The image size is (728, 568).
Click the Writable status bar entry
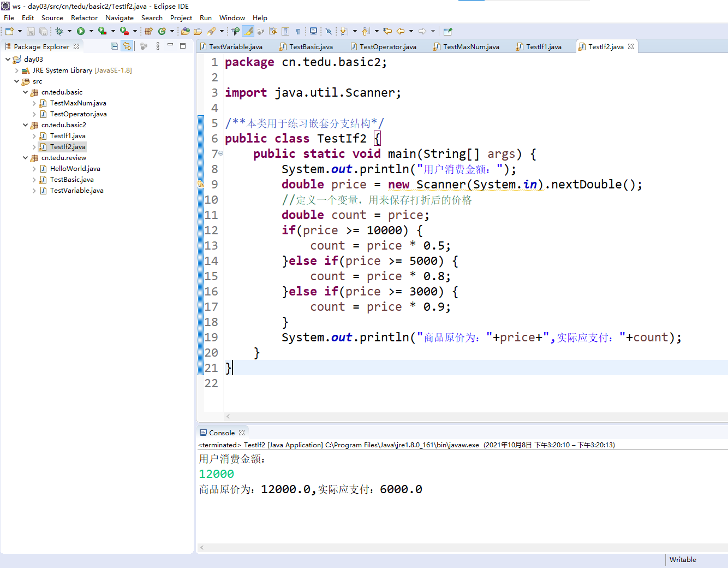click(683, 560)
